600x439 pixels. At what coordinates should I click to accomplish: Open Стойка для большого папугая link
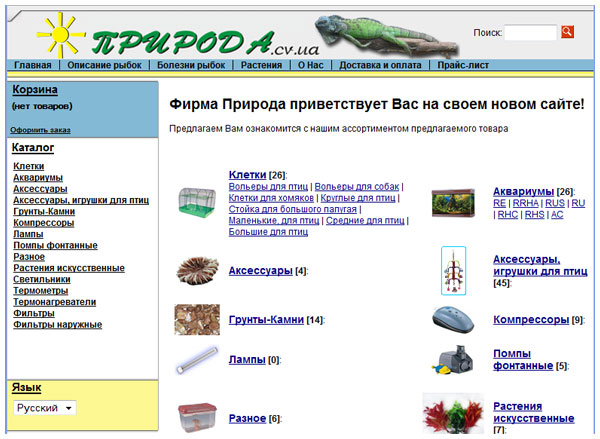point(293,209)
